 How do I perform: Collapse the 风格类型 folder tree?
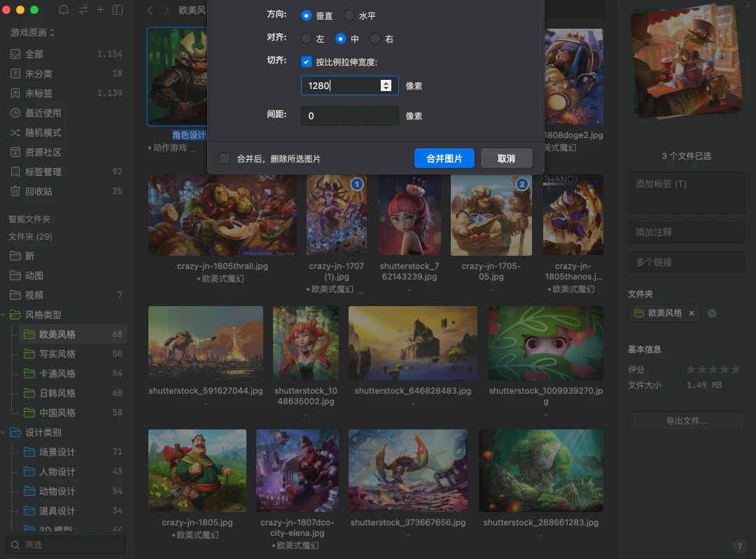click(x=3, y=315)
